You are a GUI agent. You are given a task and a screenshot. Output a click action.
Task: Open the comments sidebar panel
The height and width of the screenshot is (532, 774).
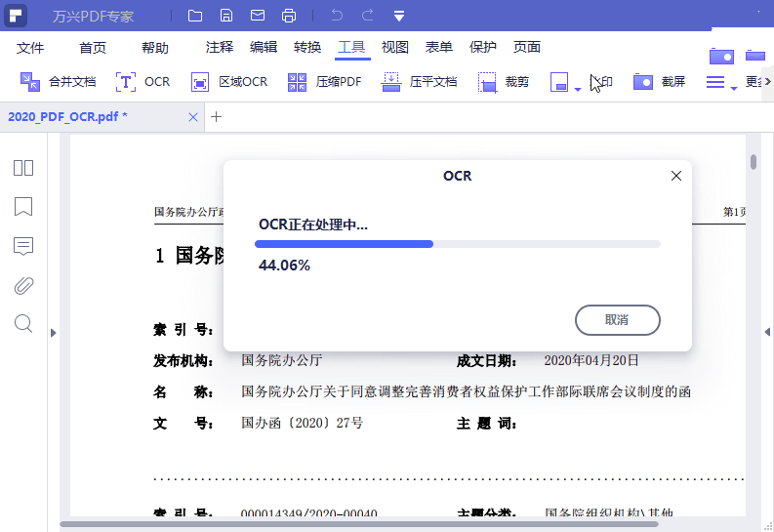coord(23,246)
